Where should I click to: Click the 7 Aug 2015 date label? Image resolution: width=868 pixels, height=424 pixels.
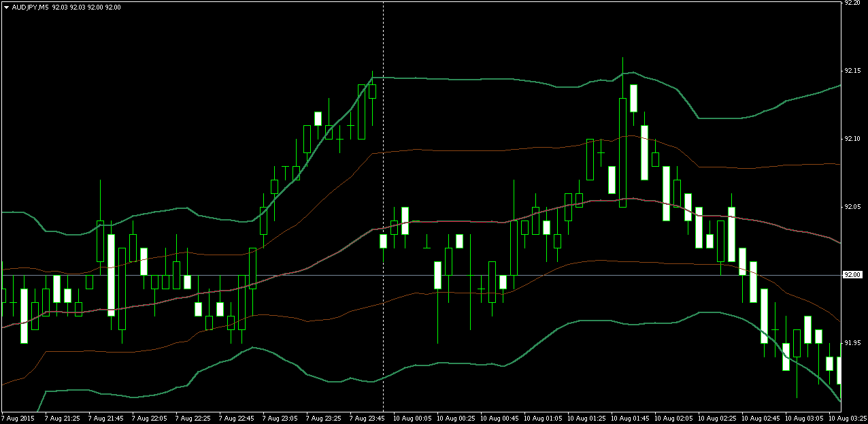click(x=18, y=417)
